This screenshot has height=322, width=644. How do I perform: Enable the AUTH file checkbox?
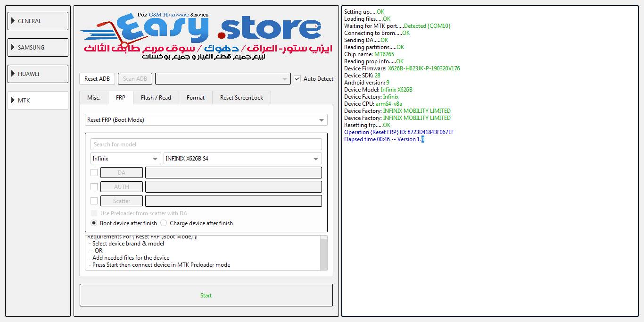pyautogui.click(x=94, y=187)
